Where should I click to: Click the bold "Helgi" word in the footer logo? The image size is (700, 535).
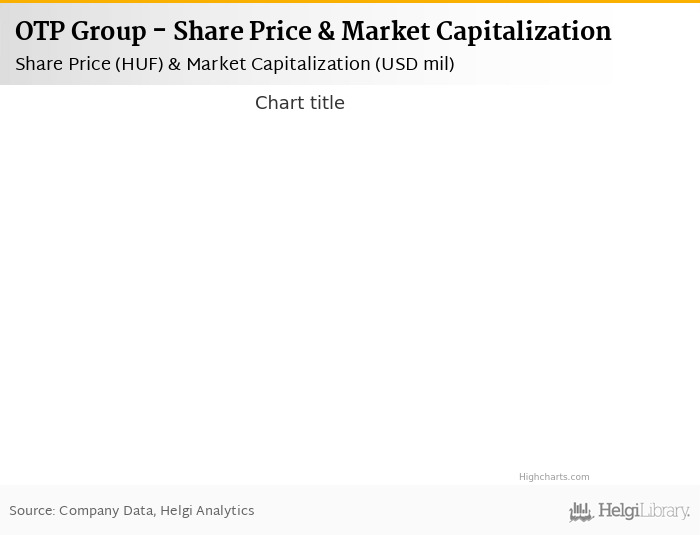click(619, 511)
